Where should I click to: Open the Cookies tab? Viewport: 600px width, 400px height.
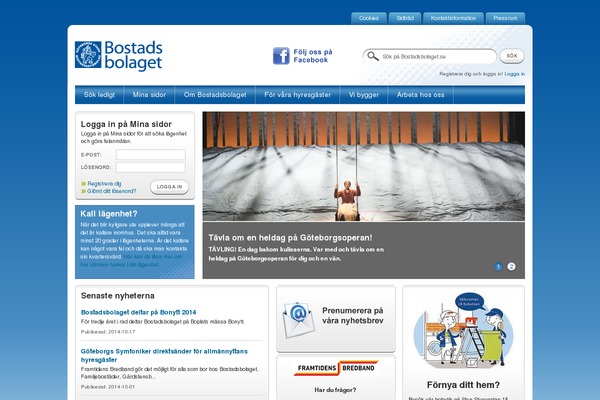click(x=368, y=18)
